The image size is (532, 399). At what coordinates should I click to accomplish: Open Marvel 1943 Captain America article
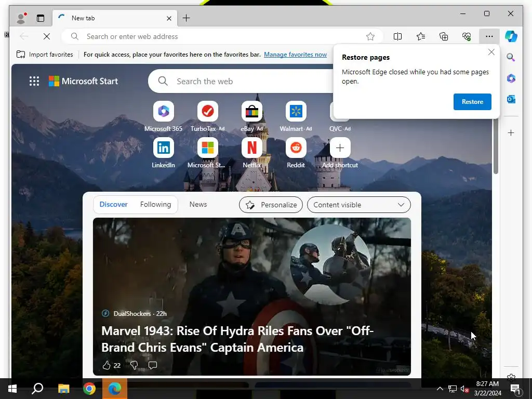(x=237, y=339)
